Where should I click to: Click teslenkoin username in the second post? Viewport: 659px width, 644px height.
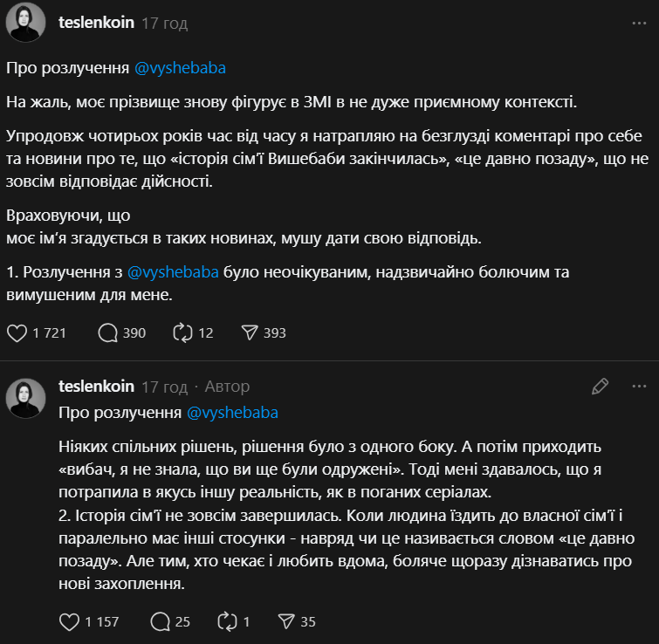pyautogui.click(x=96, y=386)
